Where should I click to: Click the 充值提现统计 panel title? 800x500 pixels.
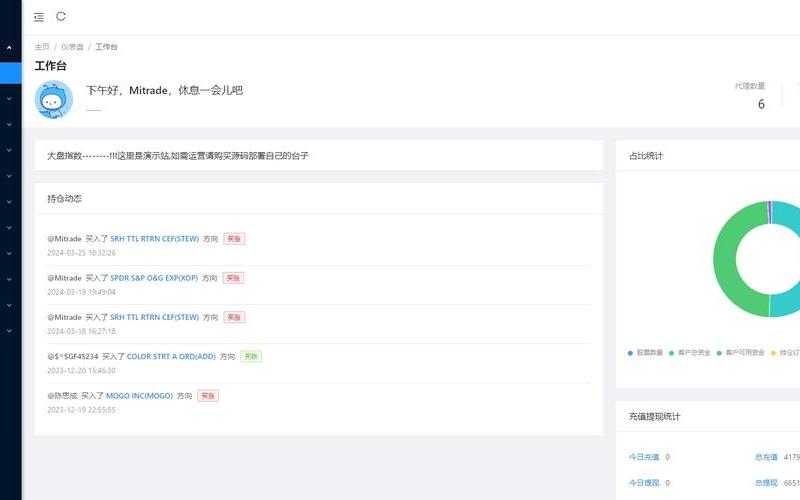click(655, 417)
